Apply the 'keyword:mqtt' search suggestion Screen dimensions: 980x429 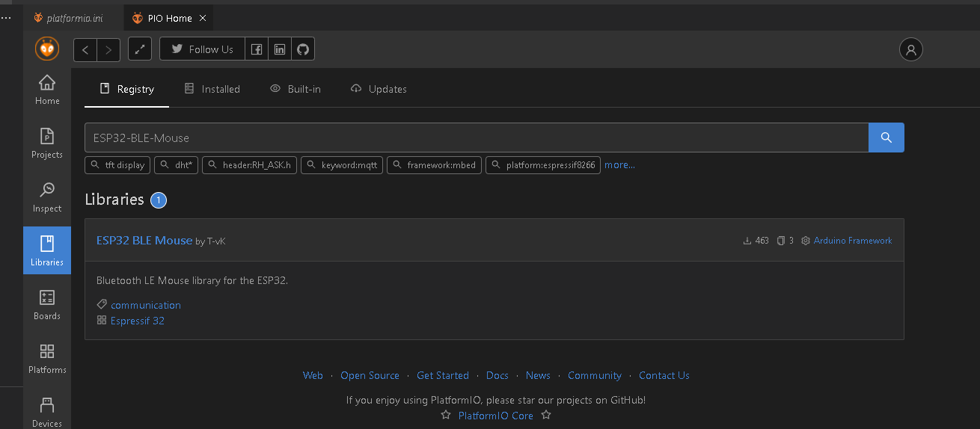(342, 165)
